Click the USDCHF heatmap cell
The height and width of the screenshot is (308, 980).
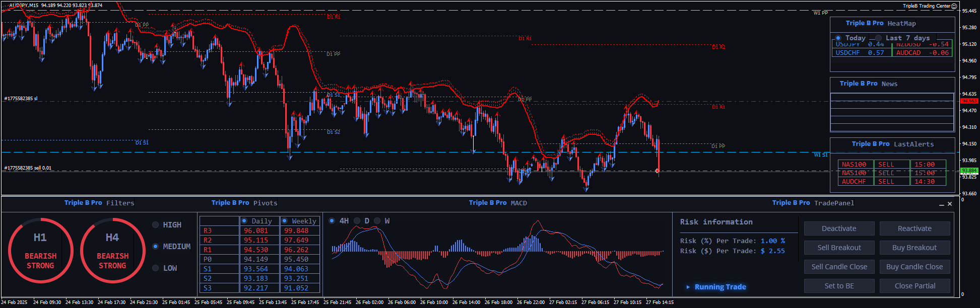click(861, 53)
